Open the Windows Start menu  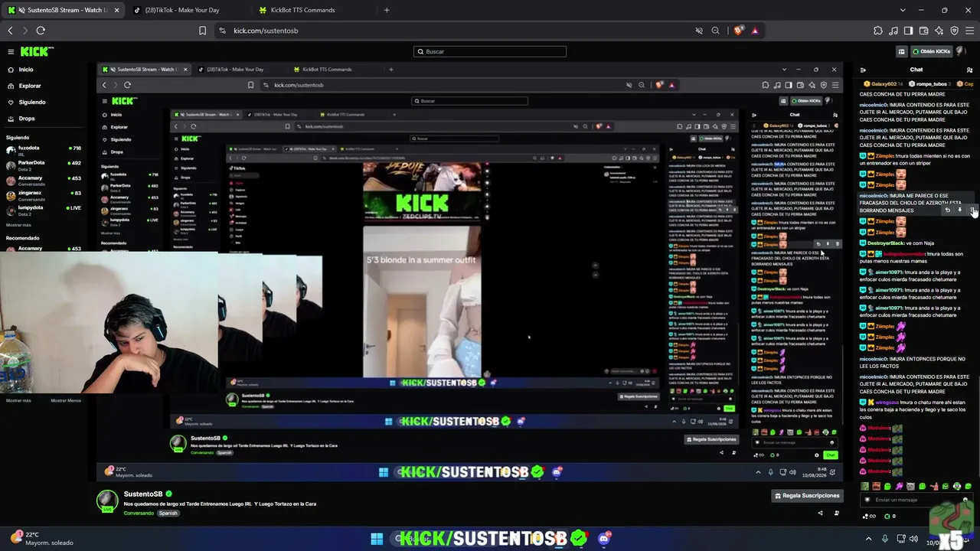point(377,539)
